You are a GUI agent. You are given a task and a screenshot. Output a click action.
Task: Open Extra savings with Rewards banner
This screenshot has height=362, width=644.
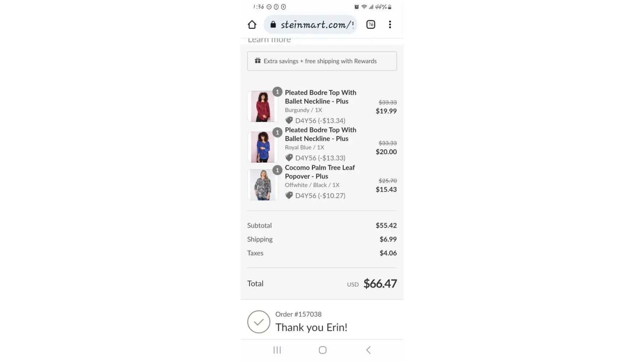pyautogui.click(x=322, y=61)
